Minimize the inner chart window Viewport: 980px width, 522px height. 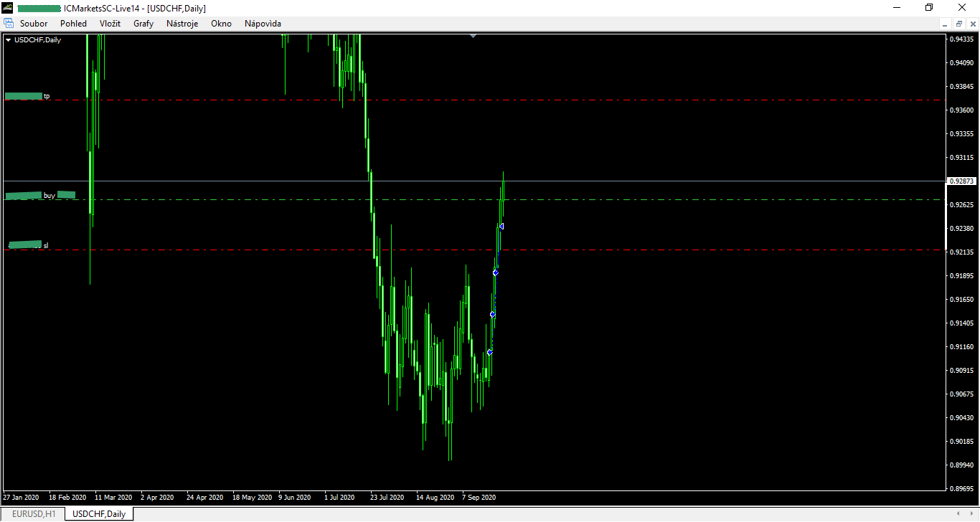947,24
